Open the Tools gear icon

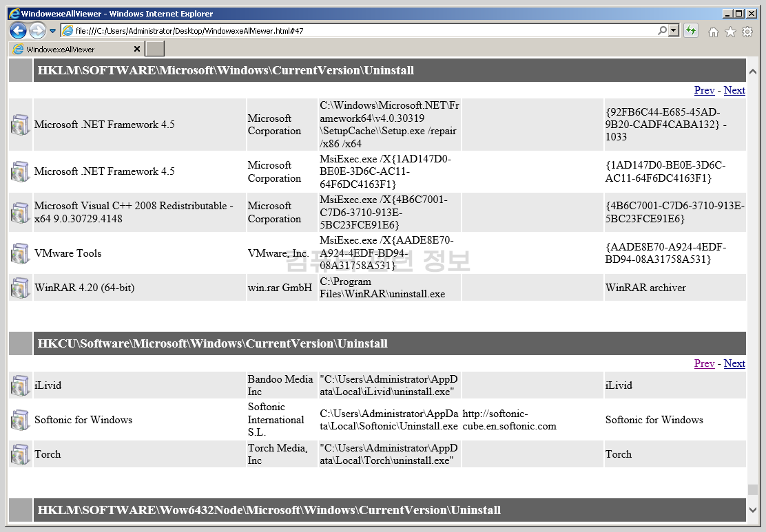(747, 32)
